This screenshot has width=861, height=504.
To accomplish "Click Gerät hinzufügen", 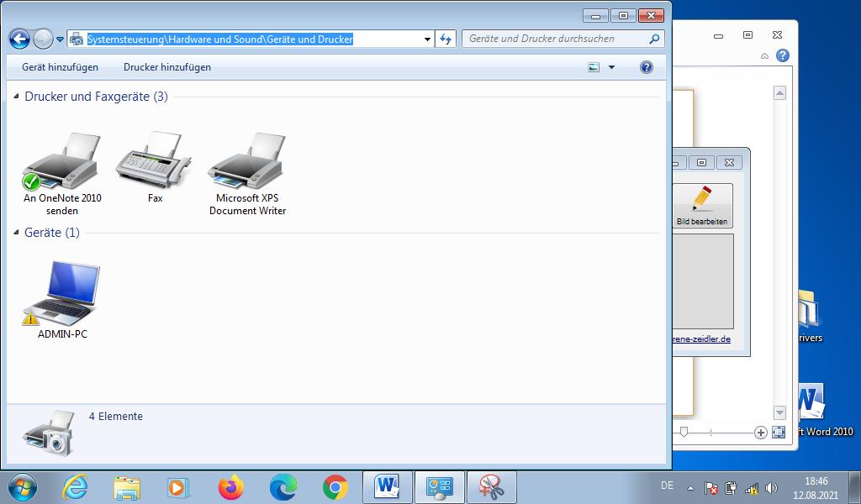I will tap(61, 67).
